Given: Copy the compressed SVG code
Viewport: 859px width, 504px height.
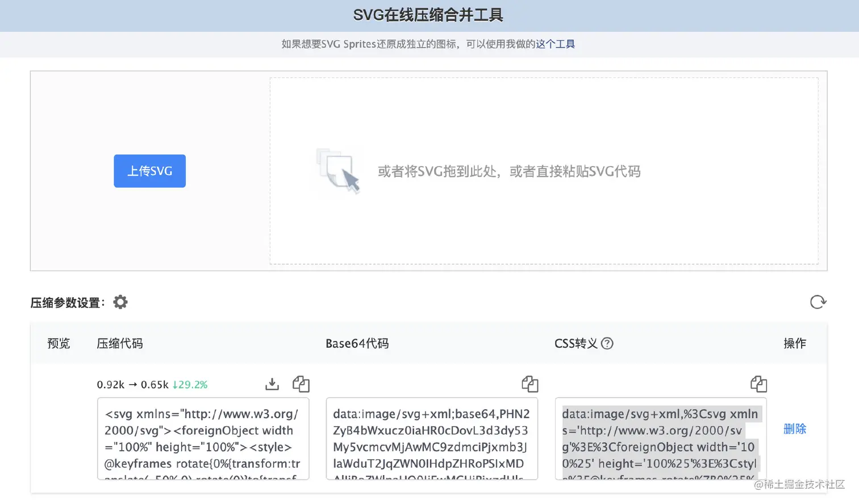Looking at the screenshot, I should (301, 384).
